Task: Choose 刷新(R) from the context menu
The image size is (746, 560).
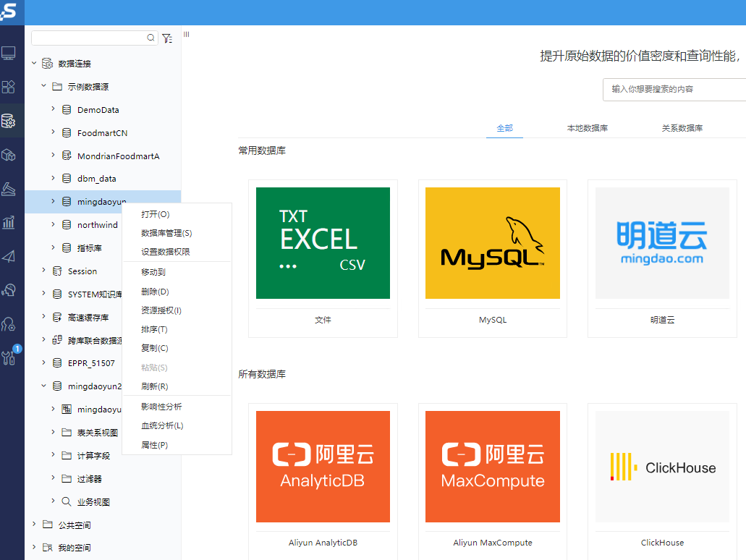Action: pyautogui.click(x=177, y=386)
